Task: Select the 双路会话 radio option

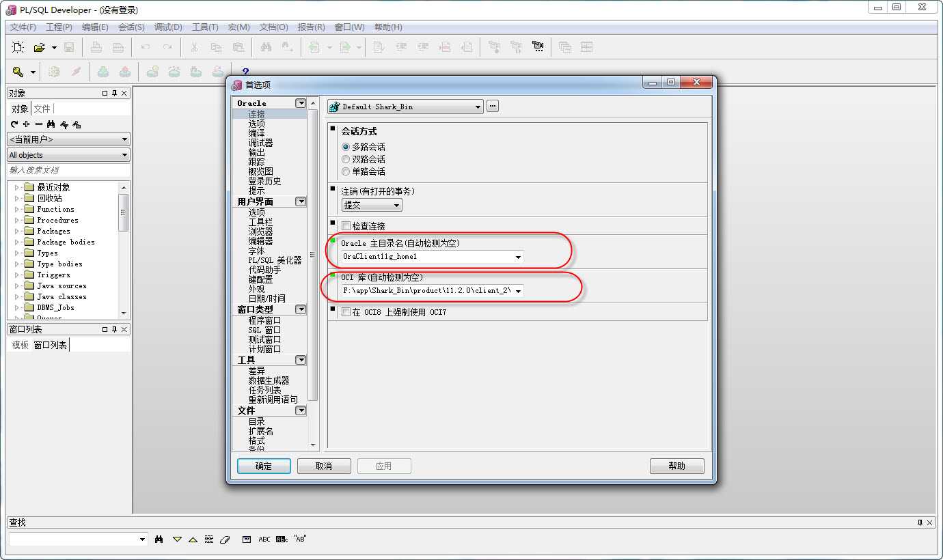Action: (346, 159)
